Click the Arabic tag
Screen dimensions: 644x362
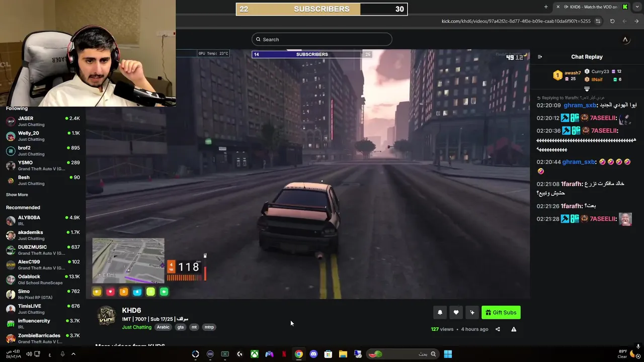[x=163, y=327]
